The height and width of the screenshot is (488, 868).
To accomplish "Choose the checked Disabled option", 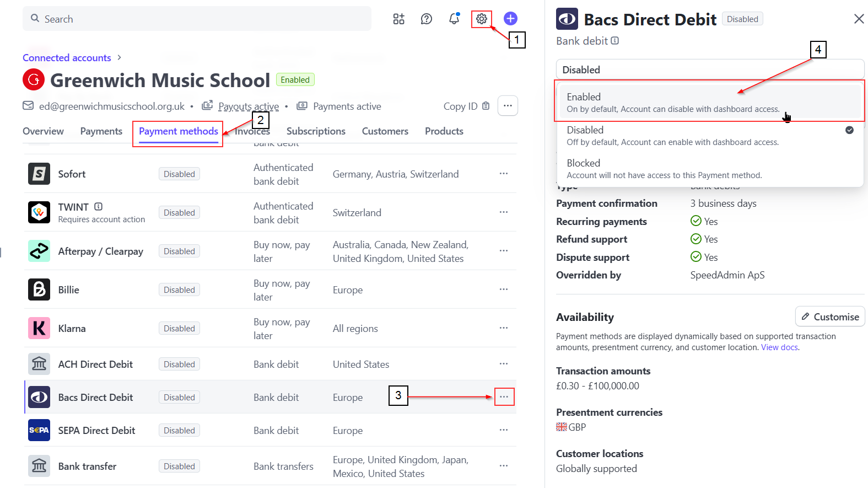I will (710, 136).
